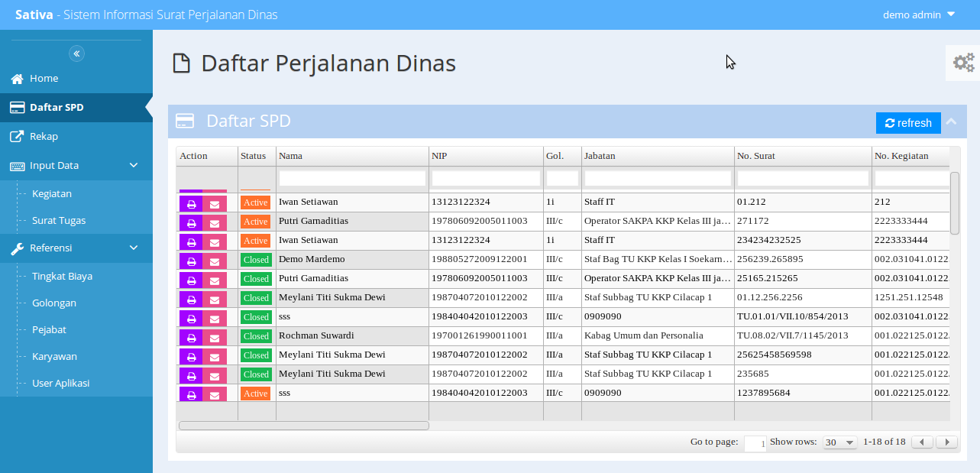
Task: Open Karyawan menu item
Action: [54, 357]
